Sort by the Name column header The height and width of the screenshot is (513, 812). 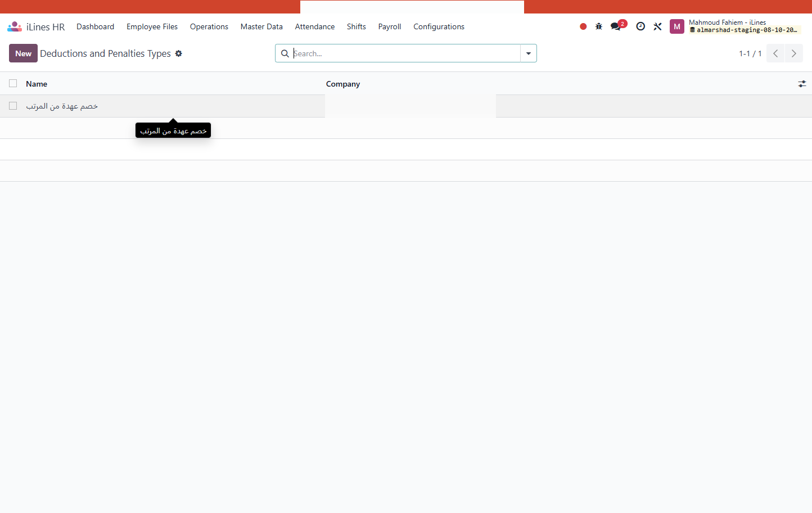click(x=37, y=84)
